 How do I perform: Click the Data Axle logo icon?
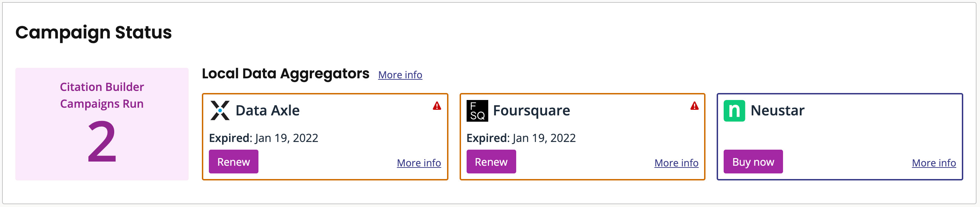(220, 110)
